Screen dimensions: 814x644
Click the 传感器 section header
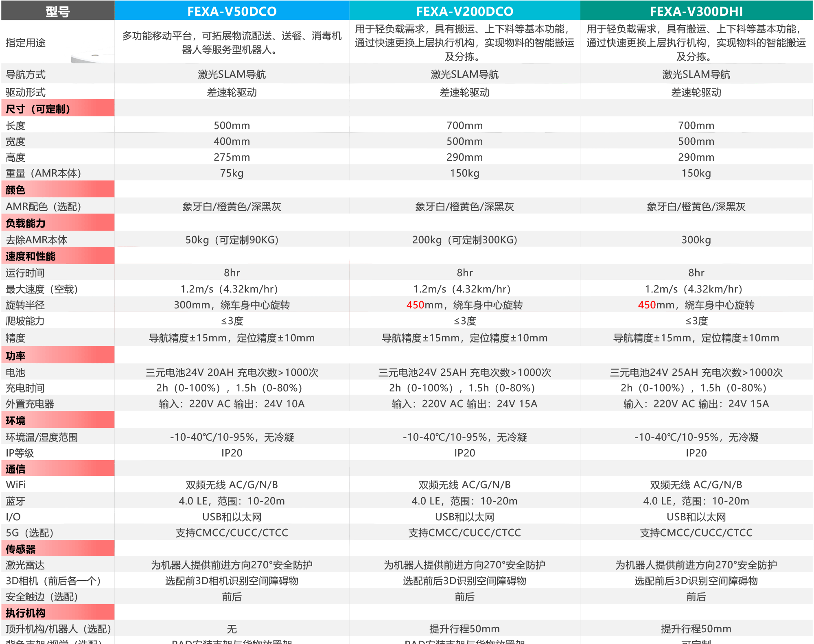pos(20,549)
